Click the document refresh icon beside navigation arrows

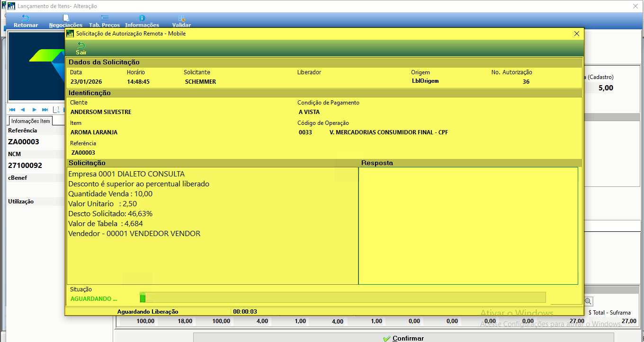pos(56,110)
